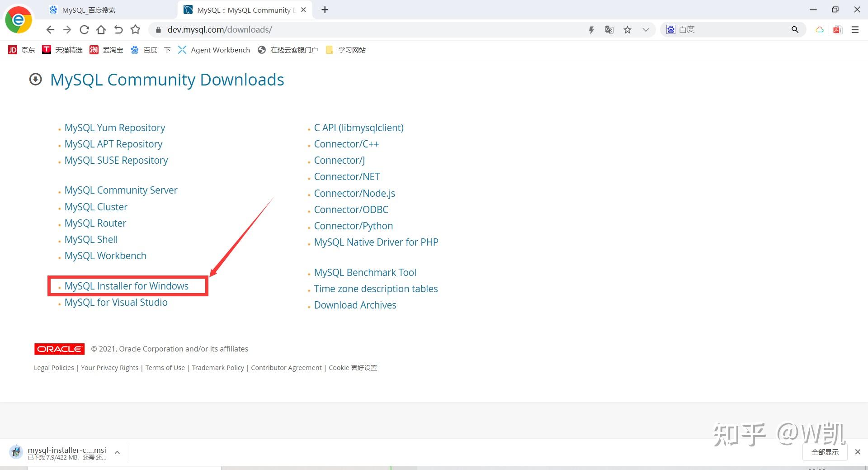Viewport: 868px width, 470px height.
Task: Open MySQL for Visual Studio link
Action: click(x=116, y=302)
